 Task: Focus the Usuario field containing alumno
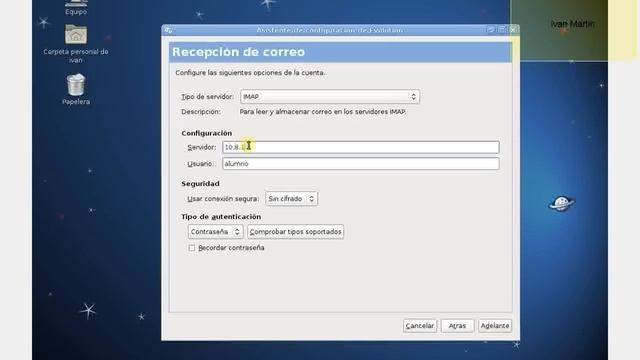(360, 164)
